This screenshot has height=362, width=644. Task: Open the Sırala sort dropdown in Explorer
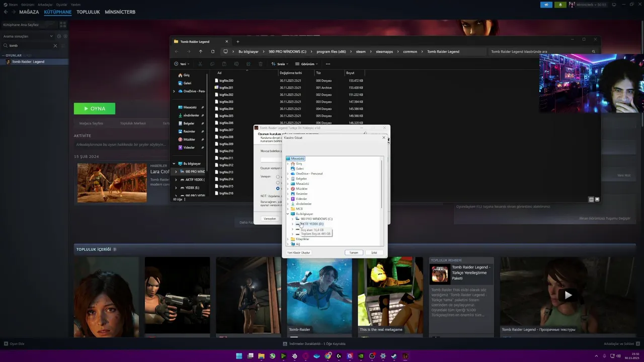tap(280, 64)
